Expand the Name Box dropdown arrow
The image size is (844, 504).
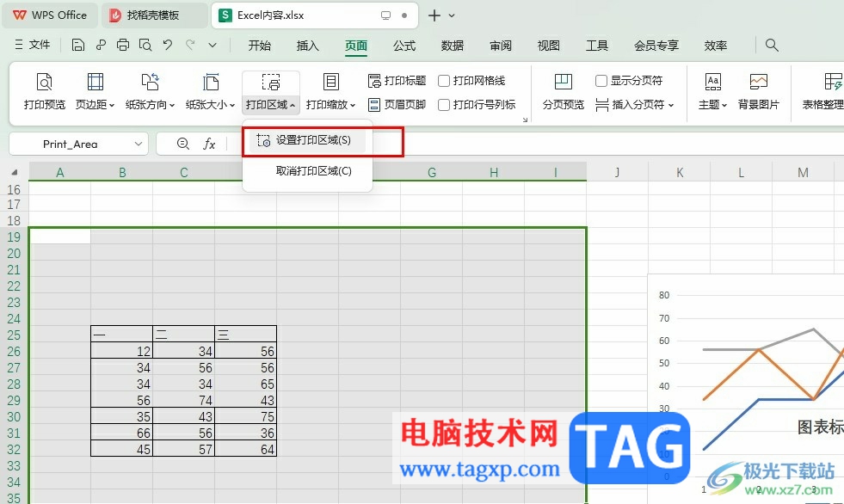point(139,144)
